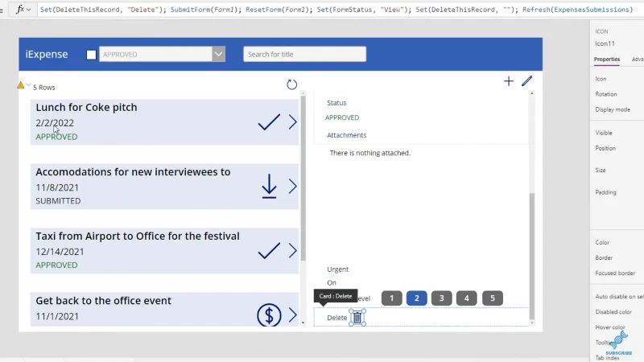
Task: Select Accomodations for new interviewees title
Action: (x=133, y=171)
